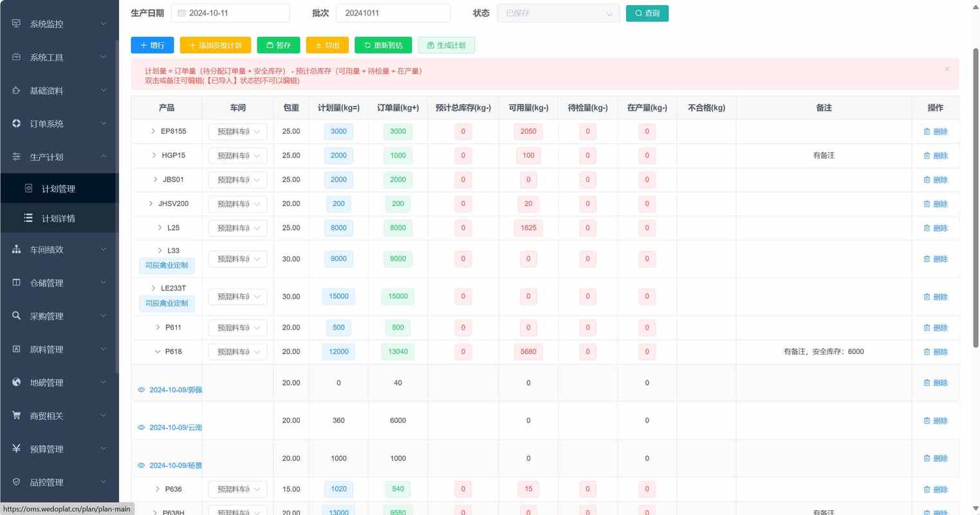This screenshot has height=515, width=980.
Task: Click the 系统工具 briefcase icon
Action: tap(16, 57)
